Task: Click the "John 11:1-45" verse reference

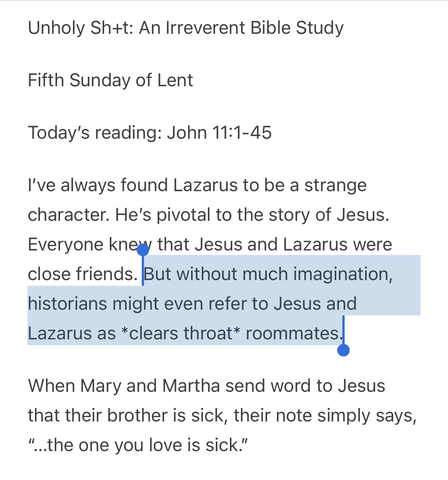Action: (219, 133)
